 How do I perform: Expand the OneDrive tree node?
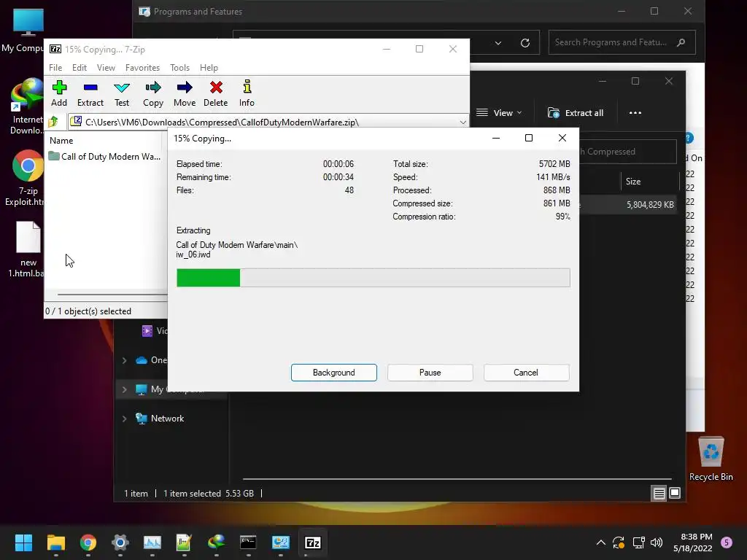click(124, 360)
